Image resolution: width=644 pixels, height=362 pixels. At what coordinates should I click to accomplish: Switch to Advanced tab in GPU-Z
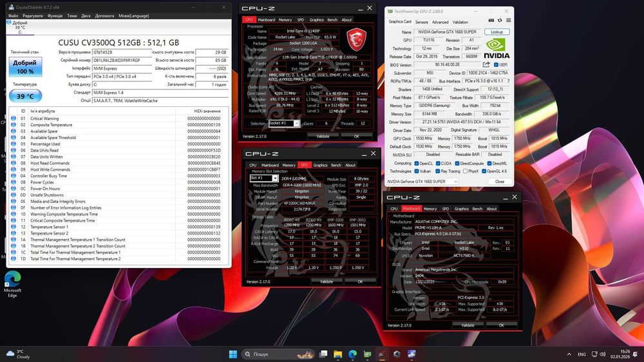[440, 22]
